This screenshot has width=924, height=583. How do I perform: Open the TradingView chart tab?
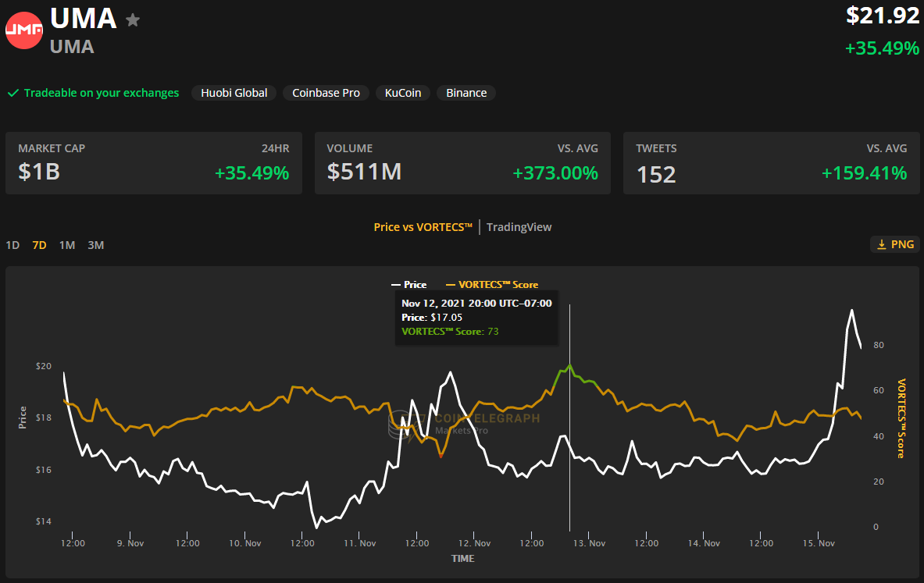(x=519, y=227)
